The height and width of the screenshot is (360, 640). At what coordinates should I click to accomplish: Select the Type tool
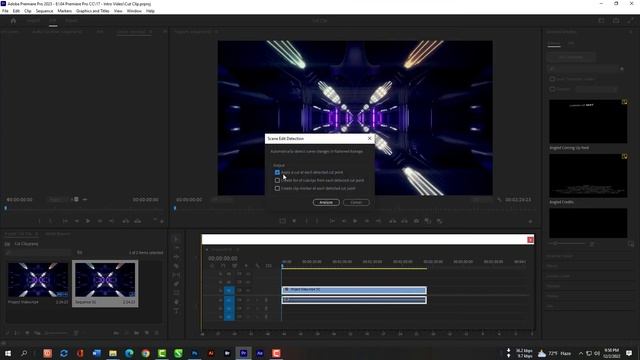pos(176,311)
